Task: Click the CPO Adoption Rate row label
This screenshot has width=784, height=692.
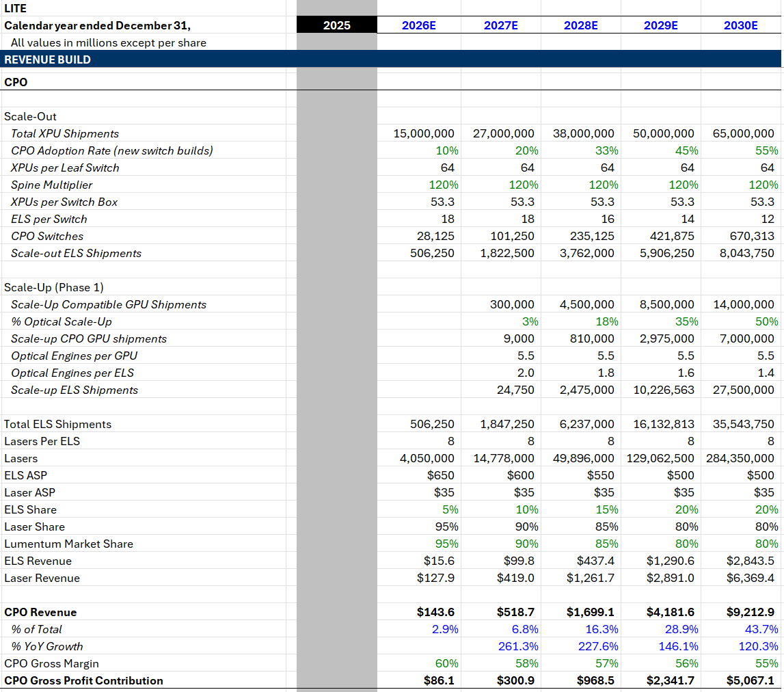Action: coord(112,150)
